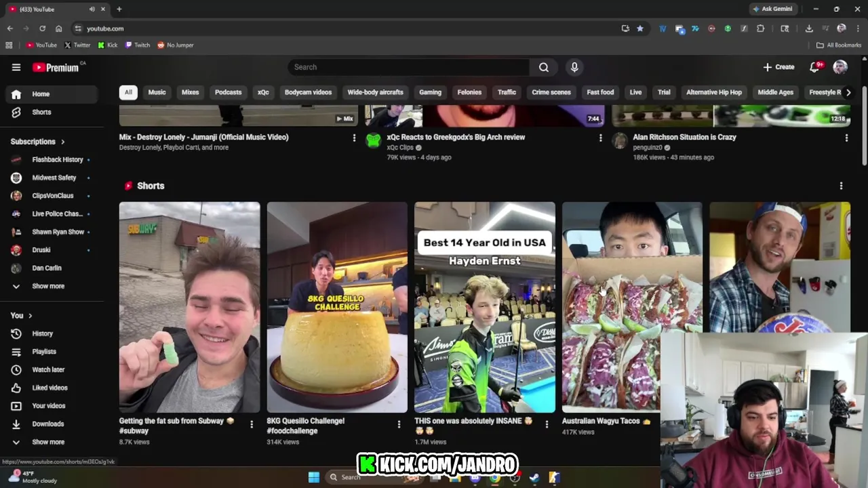Open the Shorts shelf options menu
This screenshot has height=488, width=868.
(841, 186)
